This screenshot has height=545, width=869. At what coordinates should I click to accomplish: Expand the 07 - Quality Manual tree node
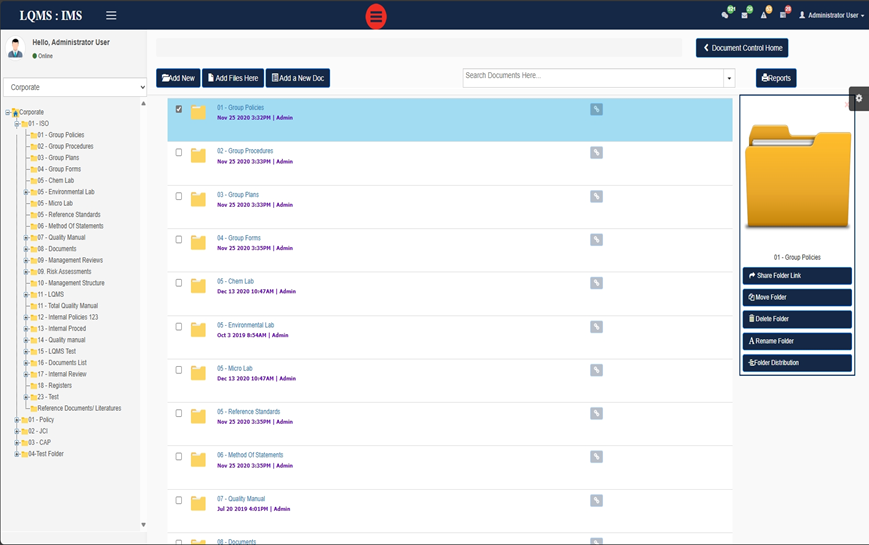pyautogui.click(x=26, y=237)
